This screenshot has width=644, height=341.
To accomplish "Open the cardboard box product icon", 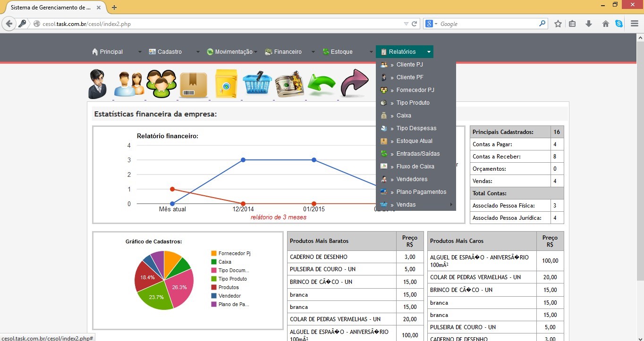I will [193, 85].
